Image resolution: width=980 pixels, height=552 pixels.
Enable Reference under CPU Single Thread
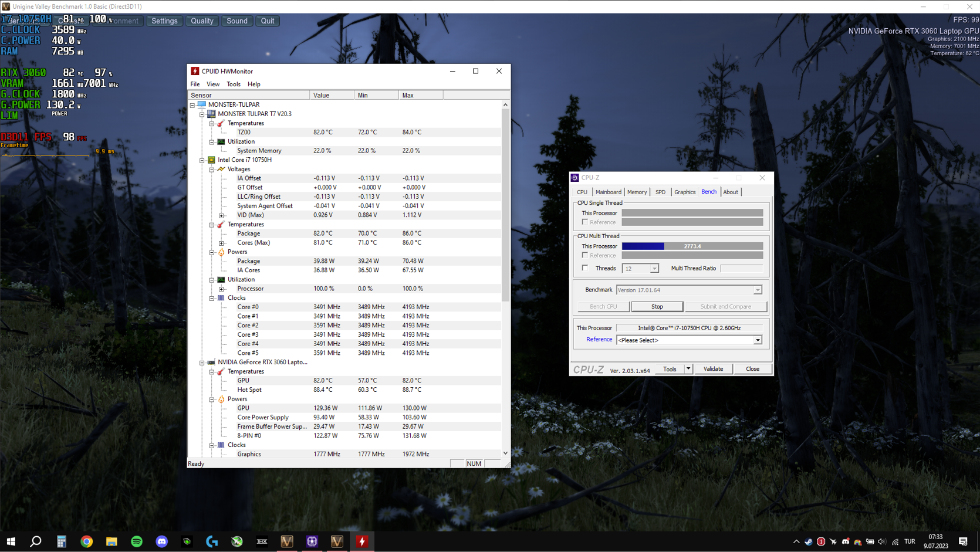[x=585, y=222]
